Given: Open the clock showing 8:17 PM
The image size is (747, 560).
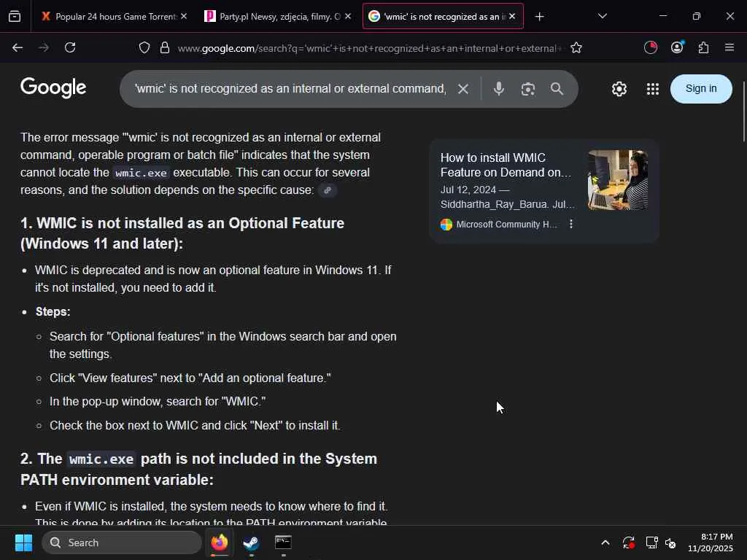Looking at the screenshot, I should (x=711, y=542).
